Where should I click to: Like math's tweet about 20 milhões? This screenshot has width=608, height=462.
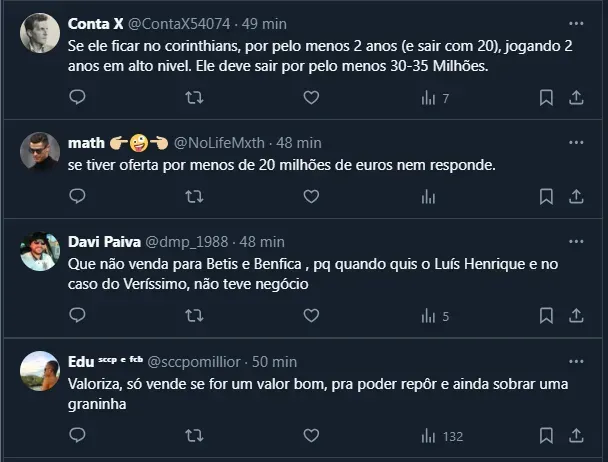point(311,196)
